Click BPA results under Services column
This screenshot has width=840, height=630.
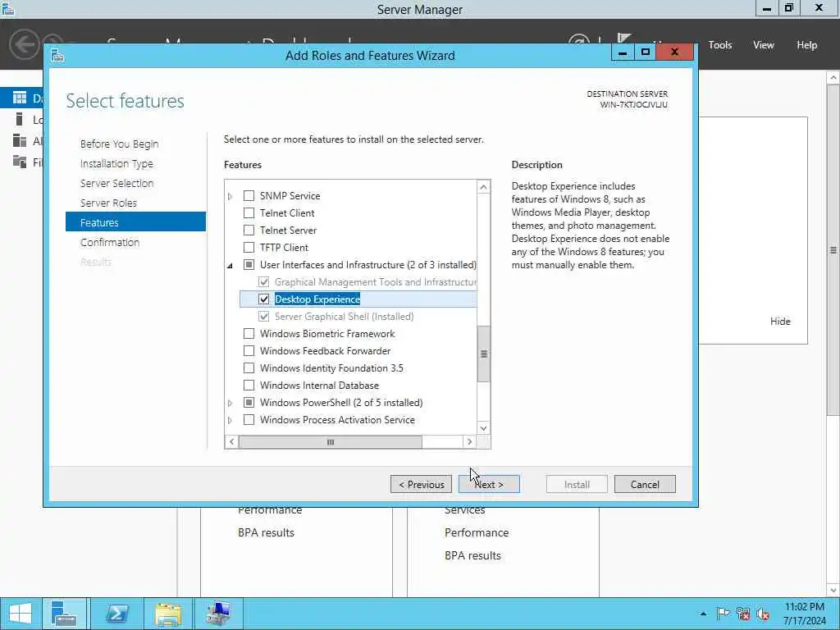point(472,555)
